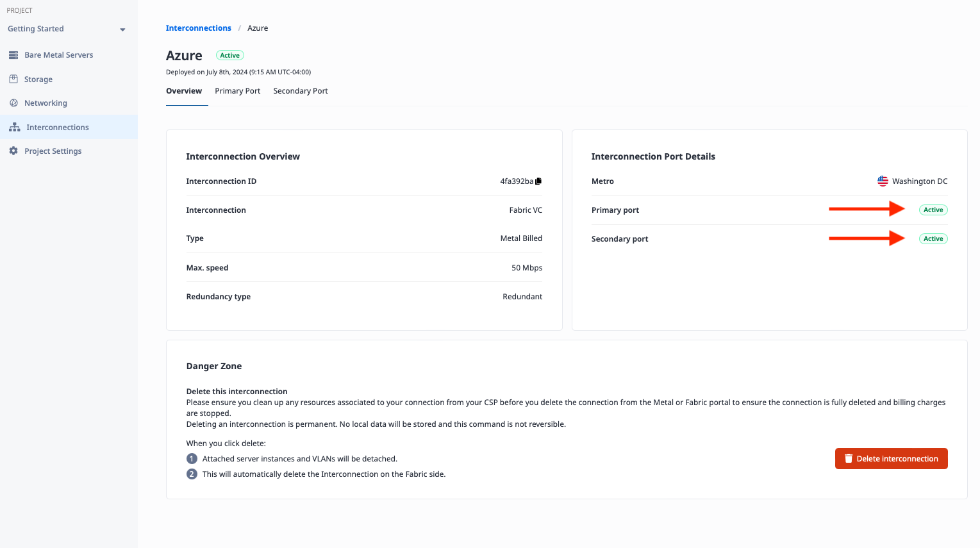
Task: Click step 1 text about detached VLANs
Action: [x=300, y=459]
